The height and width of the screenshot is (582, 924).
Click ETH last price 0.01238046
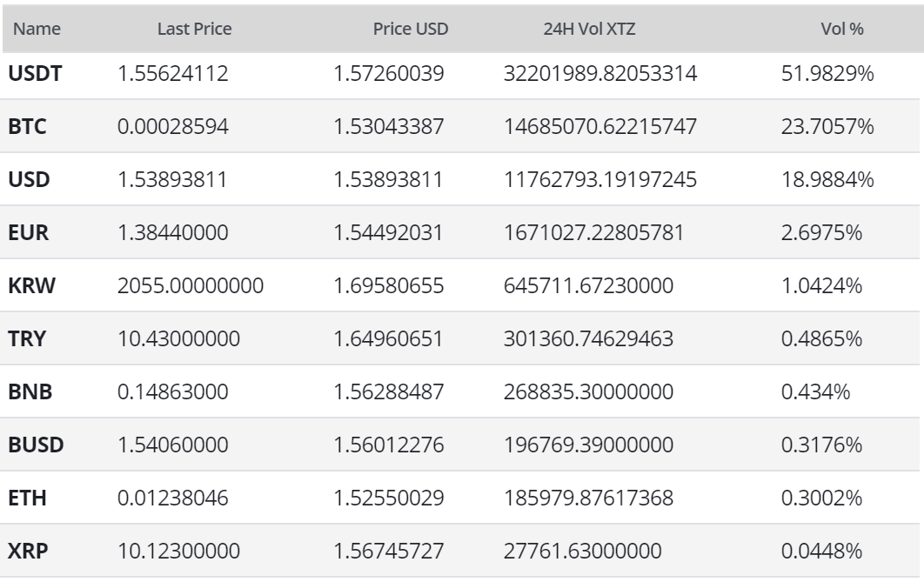point(172,498)
